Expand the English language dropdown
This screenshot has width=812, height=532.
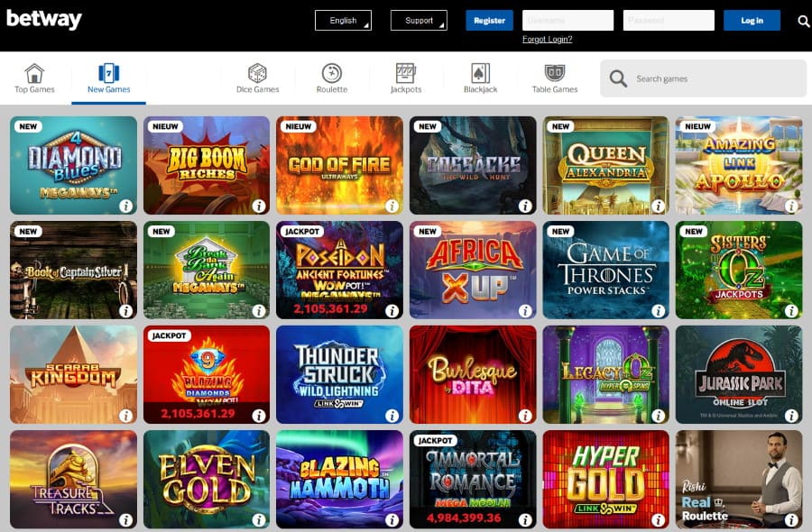tap(344, 21)
